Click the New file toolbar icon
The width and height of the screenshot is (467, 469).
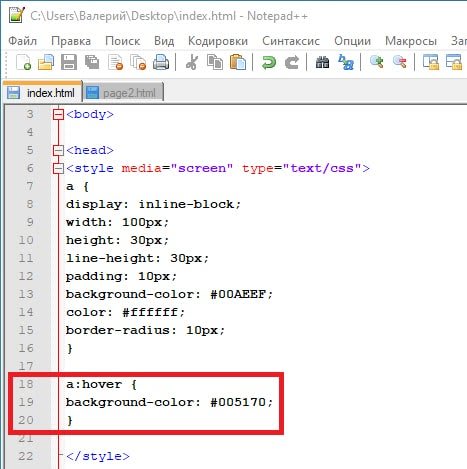[23, 62]
